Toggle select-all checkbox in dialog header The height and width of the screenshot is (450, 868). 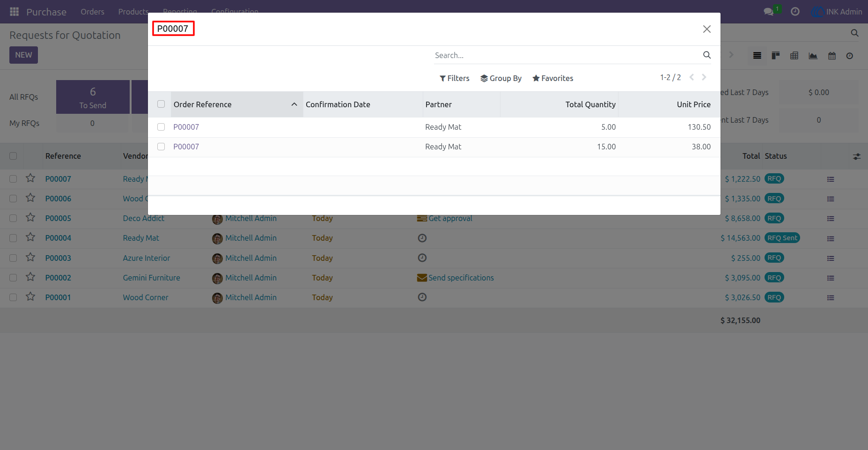point(161,104)
